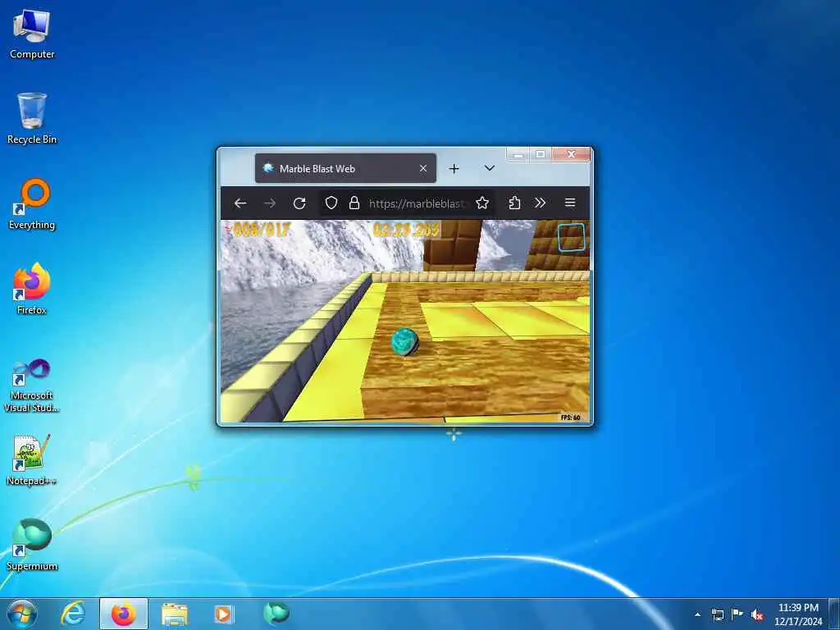Select the Notepad++ desktop shortcut
This screenshot has height=630, width=840.
click(x=32, y=460)
